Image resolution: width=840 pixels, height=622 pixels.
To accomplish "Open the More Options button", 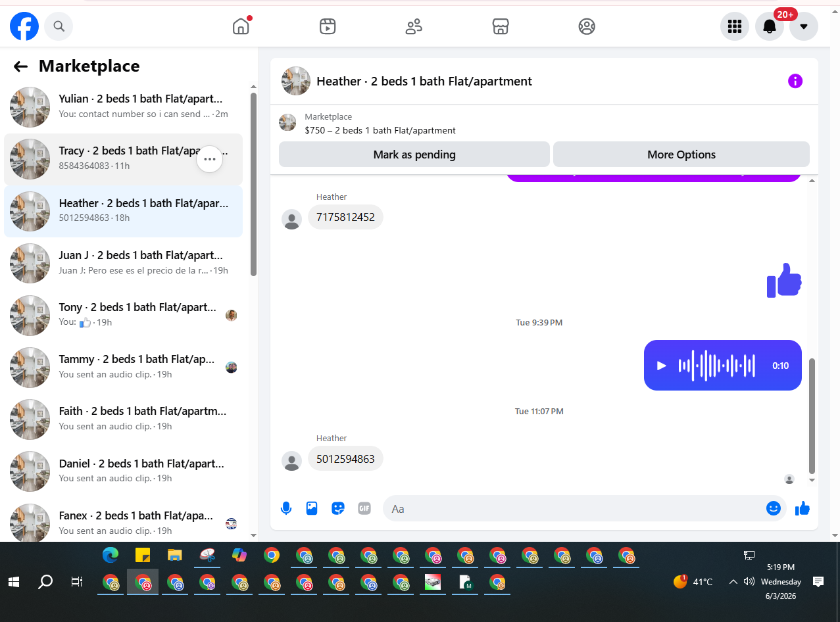I will pyautogui.click(x=681, y=155).
